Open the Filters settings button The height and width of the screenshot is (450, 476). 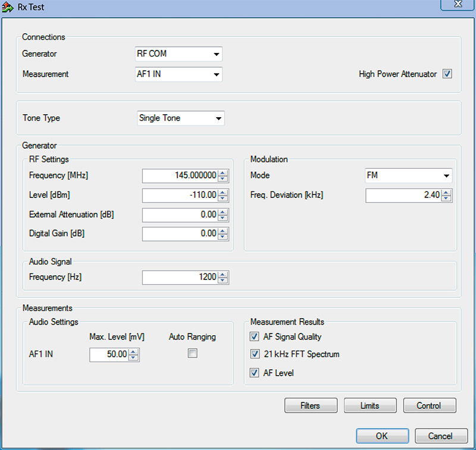click(x=311, y=406)
